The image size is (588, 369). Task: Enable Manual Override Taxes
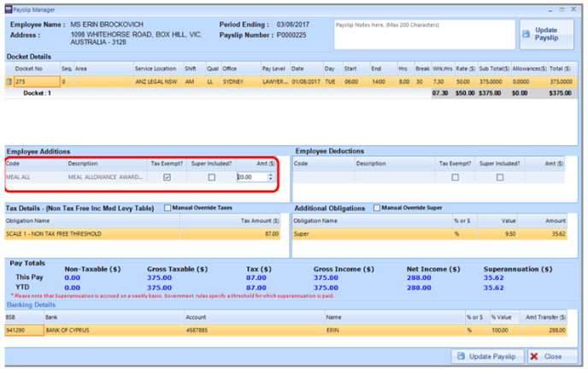168,208
